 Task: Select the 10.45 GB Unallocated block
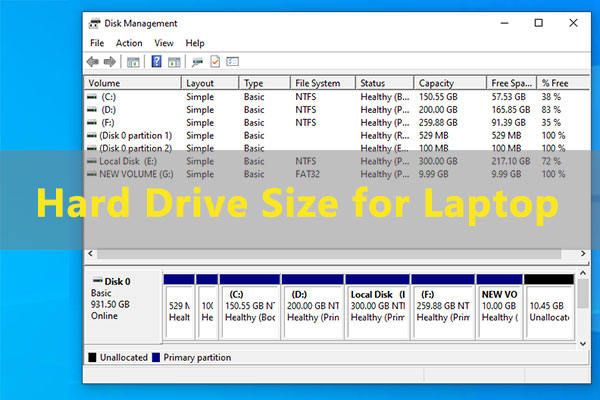[549, 307]
